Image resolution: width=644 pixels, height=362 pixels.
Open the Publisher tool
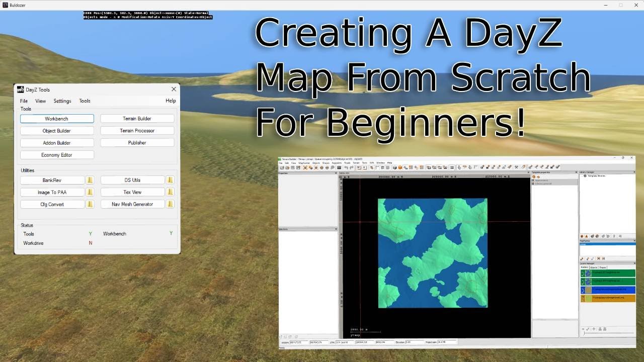(x=137, y=143)
